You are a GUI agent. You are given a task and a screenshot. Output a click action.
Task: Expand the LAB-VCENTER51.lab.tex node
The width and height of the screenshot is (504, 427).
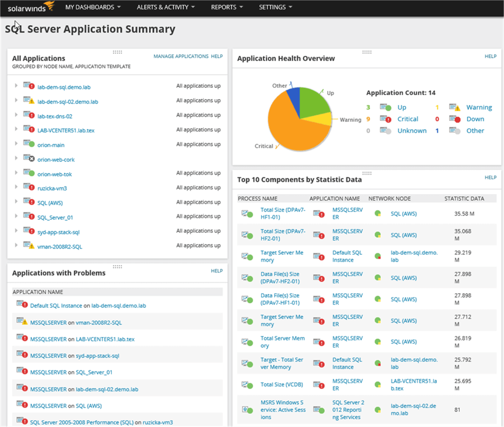(x=16, y=129)
